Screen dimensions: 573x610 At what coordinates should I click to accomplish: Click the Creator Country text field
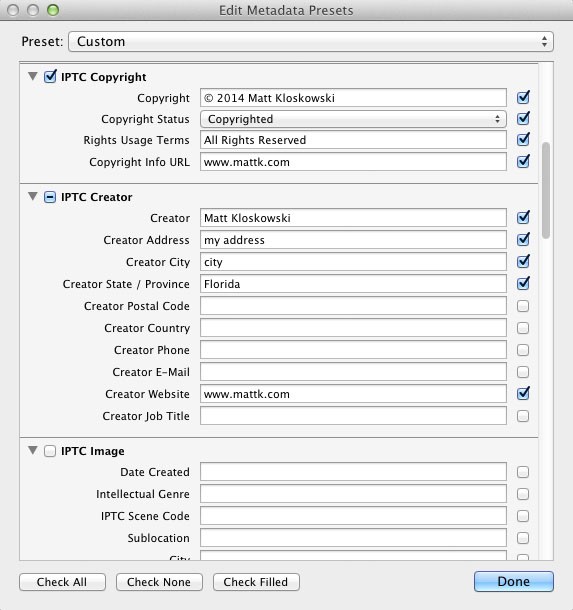[353, 328]
